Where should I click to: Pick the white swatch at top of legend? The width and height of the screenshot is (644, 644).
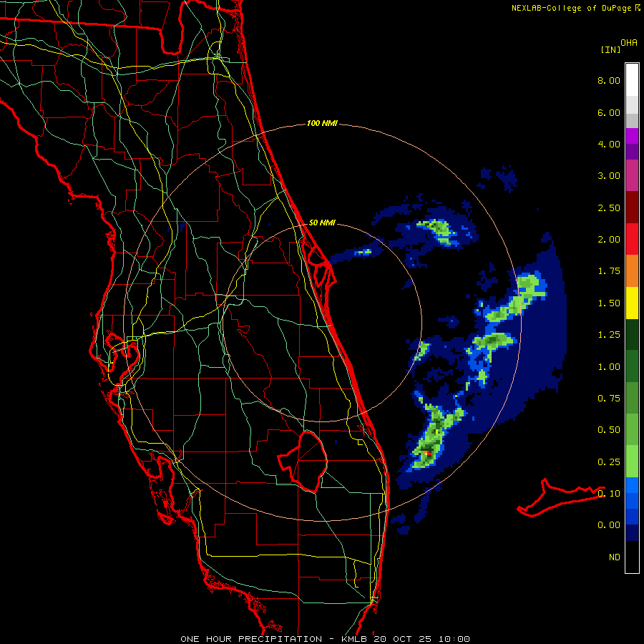(632, 80)
